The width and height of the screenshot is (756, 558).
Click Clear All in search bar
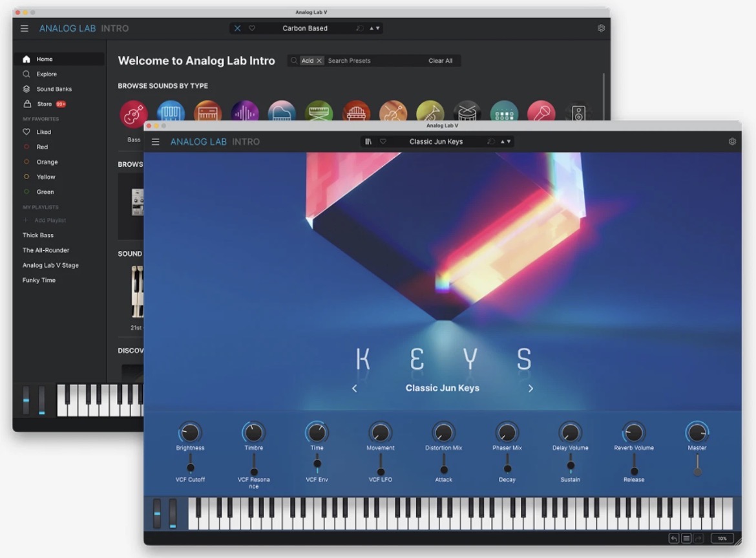coord(440,61)
